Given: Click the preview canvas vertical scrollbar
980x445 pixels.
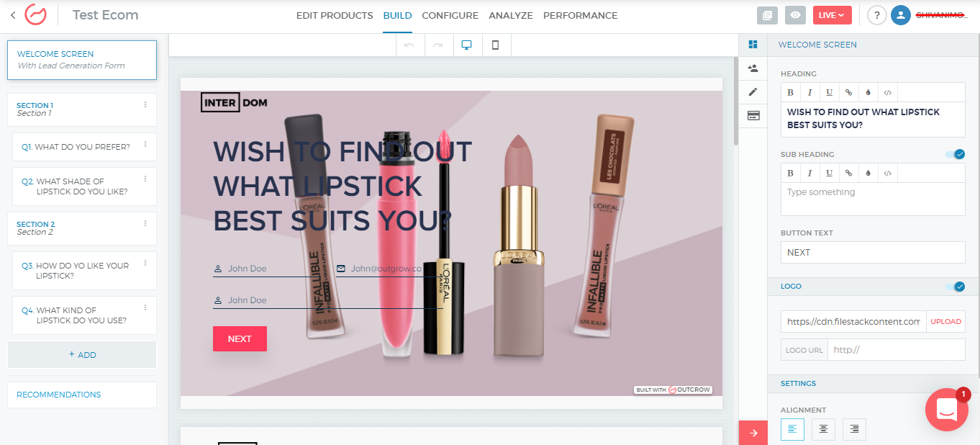Looking at the screenshot, I should [x=735, y=101].
